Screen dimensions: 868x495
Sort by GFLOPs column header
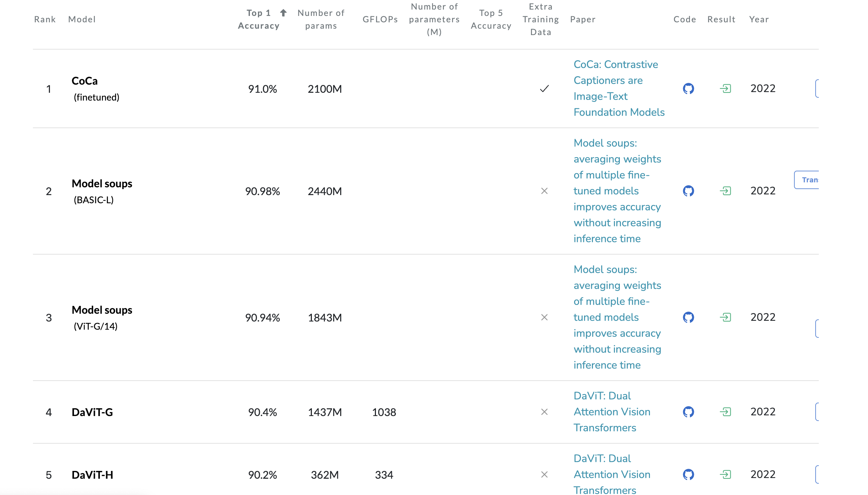(380, 19)
